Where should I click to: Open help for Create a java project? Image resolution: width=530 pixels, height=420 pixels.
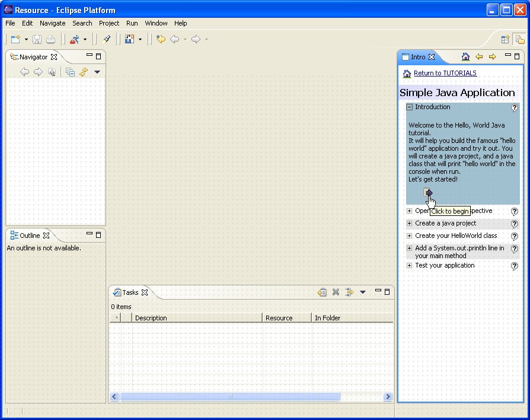click(515, 224)
